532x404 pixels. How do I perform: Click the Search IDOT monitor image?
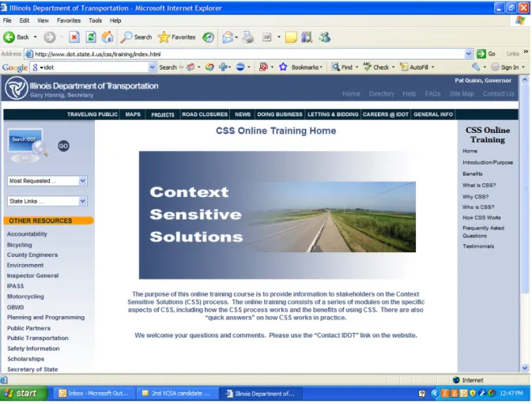[x=27, y=145]
